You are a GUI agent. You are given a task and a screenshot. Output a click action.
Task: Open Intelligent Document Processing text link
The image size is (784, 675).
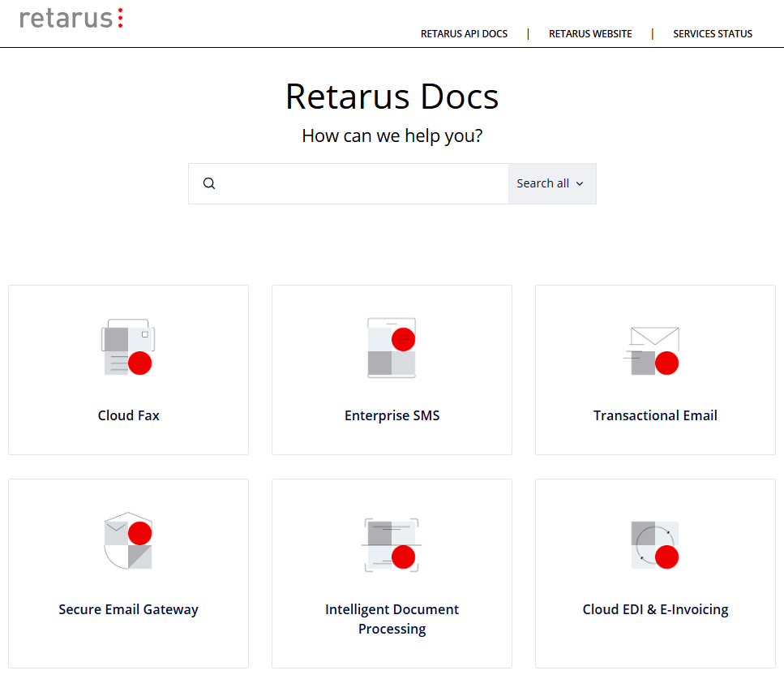point(392,619)
